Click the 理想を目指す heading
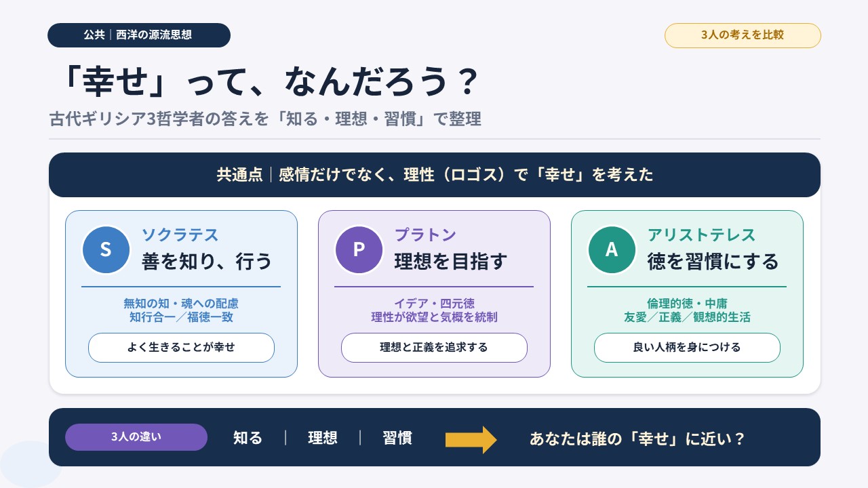The image size is (868, 488). tap(451, 262)
